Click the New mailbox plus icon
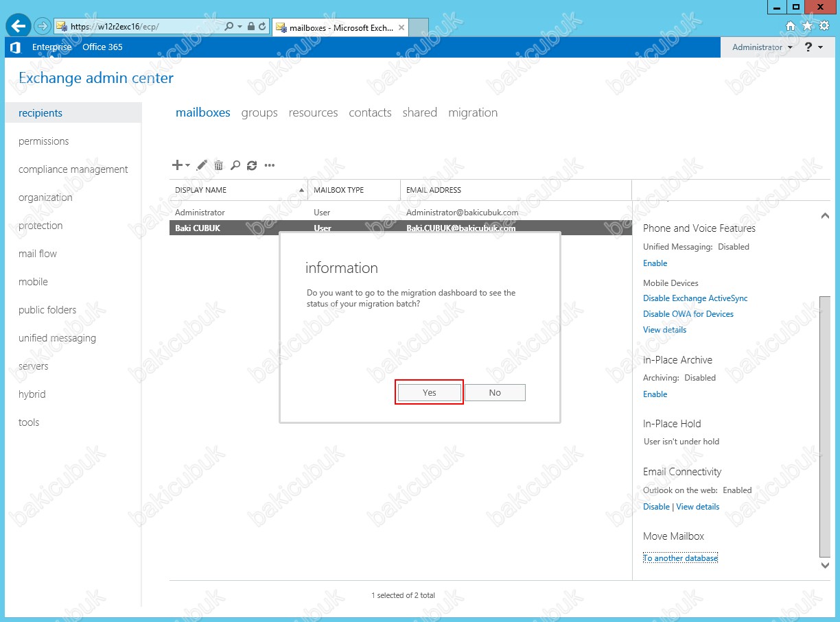Image resolution: width=840 pixels, height=622 pixels. tap(178, 165)
